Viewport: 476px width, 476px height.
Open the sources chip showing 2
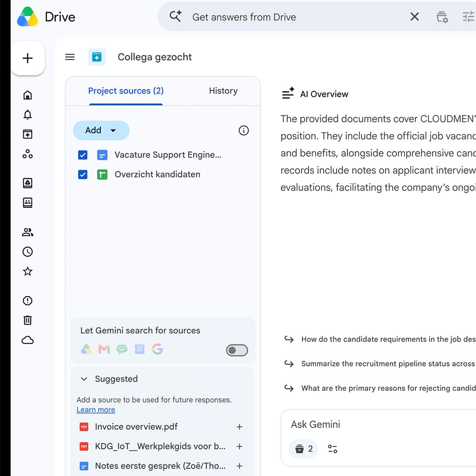pos(303,448)
